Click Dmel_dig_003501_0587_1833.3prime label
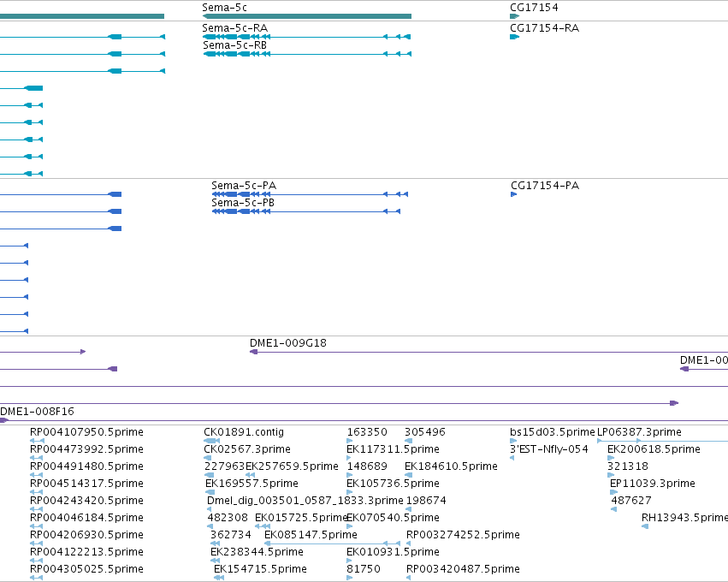The image size is (728, 582). (305, 501)
